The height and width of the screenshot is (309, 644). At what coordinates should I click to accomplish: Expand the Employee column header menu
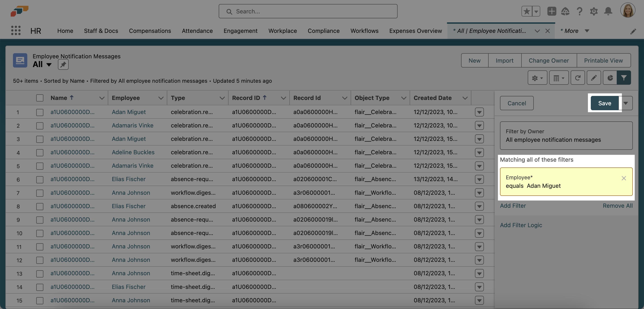[161, 98]
